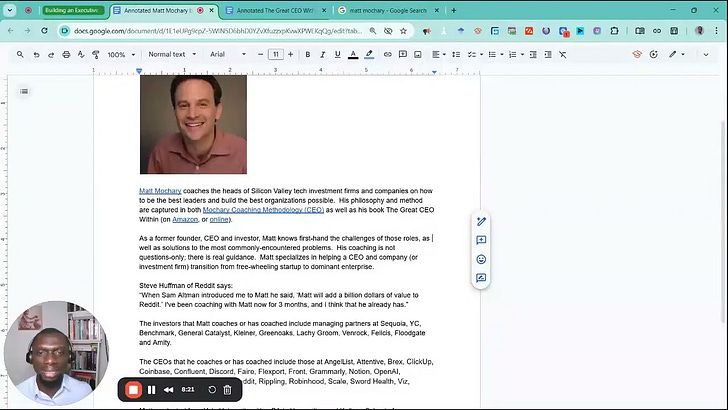
Task: Click the suggest edits icon beside the page
Action: pyautogui.click(x=481, y=278)
